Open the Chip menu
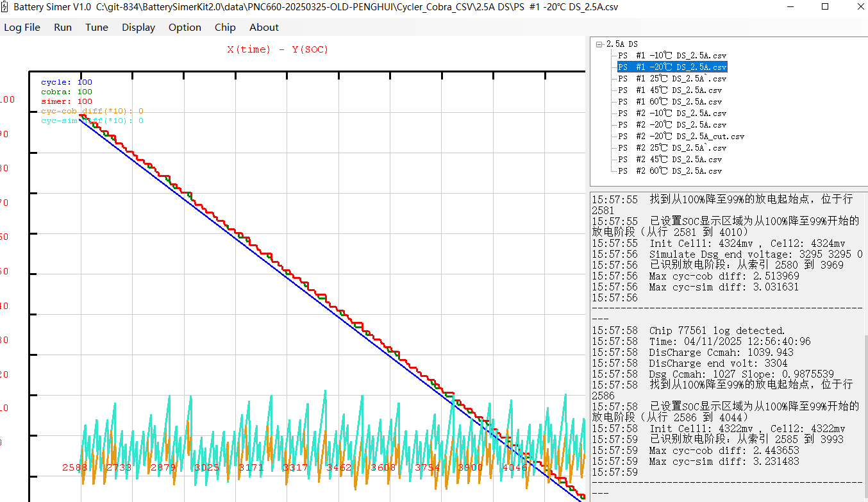The height and width of the screenshot is (502, 868). tap(225, 28)
